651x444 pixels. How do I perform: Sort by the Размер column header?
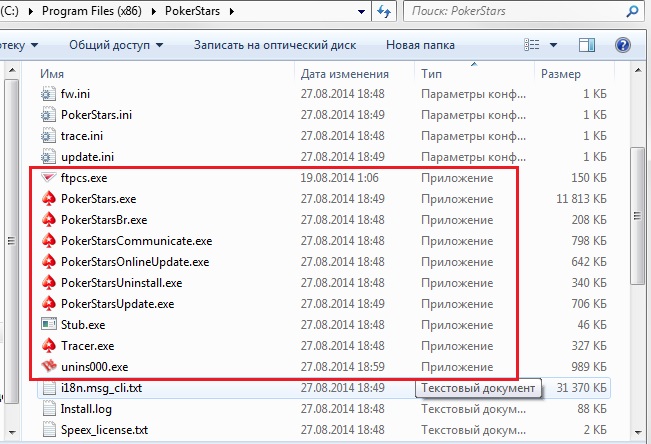pyautogui.click(x=560, y=74)
